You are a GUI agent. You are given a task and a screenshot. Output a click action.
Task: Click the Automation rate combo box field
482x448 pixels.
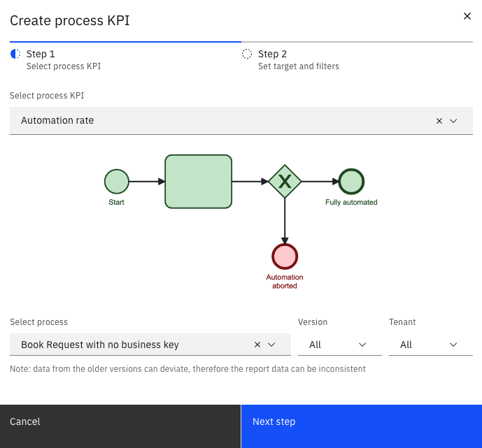(x=210, y=121)
